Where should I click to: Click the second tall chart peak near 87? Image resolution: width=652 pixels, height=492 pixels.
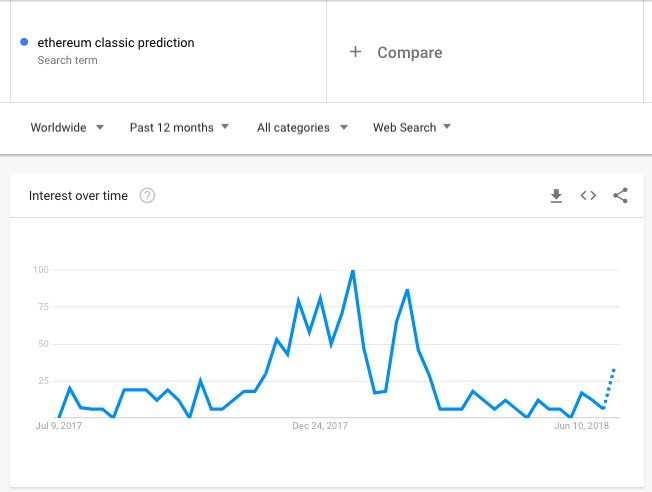(x=407, y=290)
